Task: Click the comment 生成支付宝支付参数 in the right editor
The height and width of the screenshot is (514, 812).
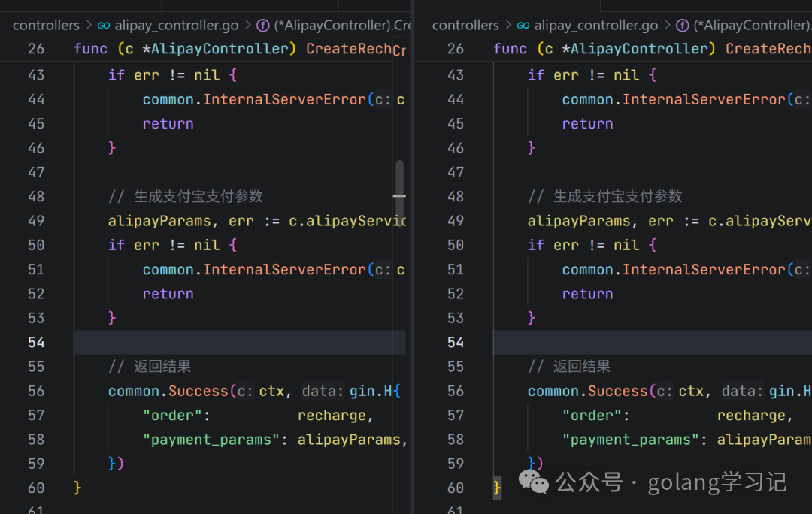Action: (618, 197)
